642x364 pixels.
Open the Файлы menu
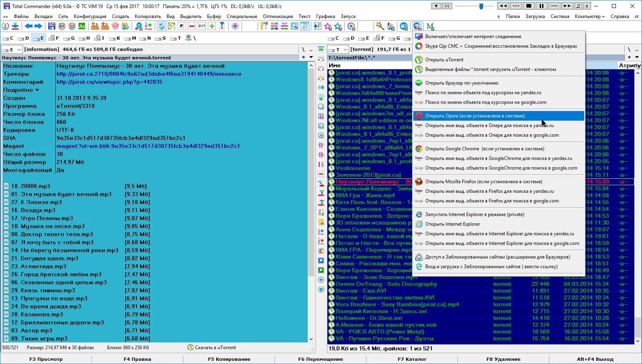click(21, 16)
